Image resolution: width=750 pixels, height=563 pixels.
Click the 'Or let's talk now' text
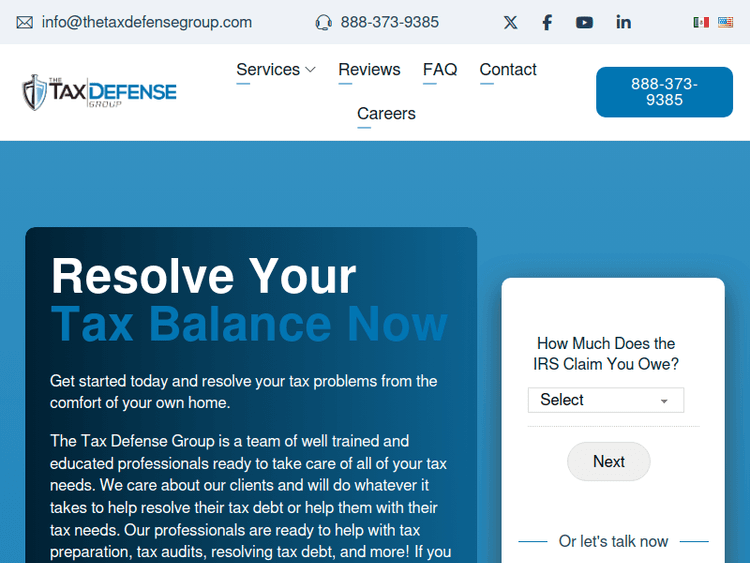613,541
